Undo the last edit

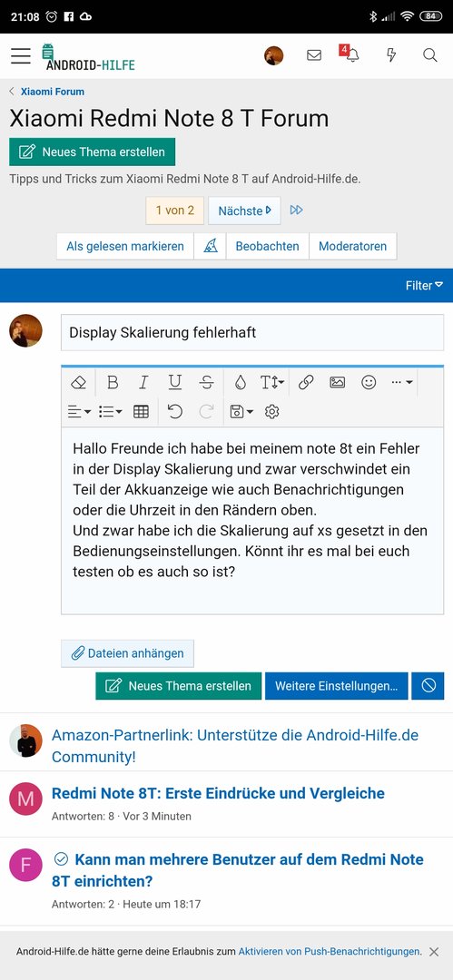click(175, 411)
